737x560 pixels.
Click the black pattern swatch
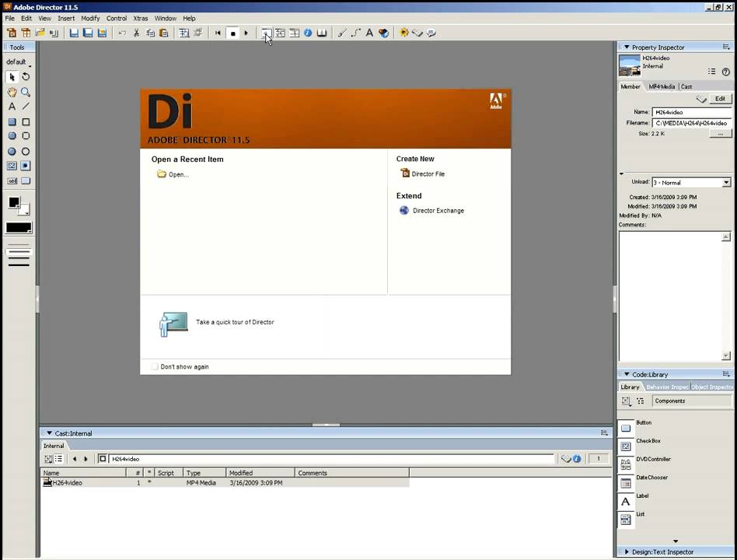[19, 228]
